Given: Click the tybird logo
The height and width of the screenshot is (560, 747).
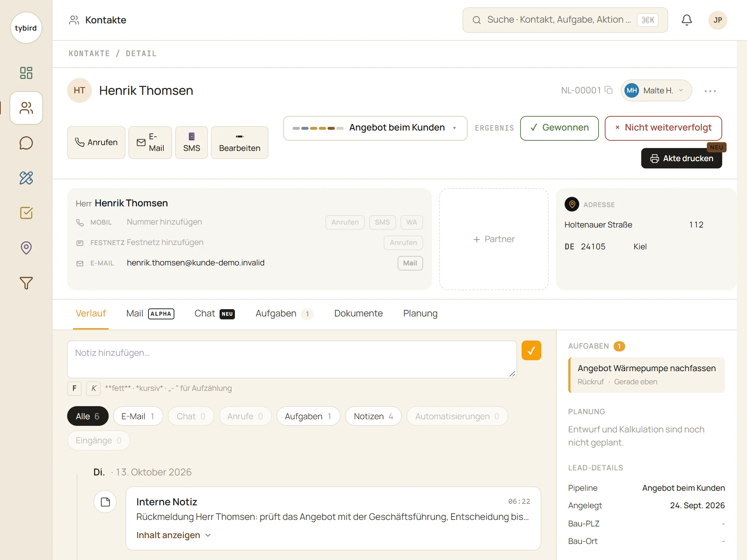Looking at the screenshot, I should point(26,28).
